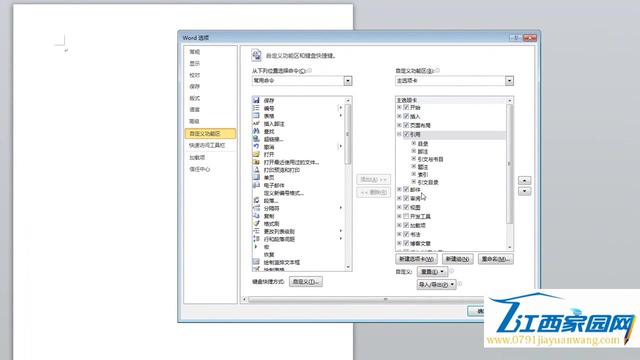Viewport: 640px width, 360px height.
Task: Click the << 删除 (Remove) button
Action: tap(373, 192)
